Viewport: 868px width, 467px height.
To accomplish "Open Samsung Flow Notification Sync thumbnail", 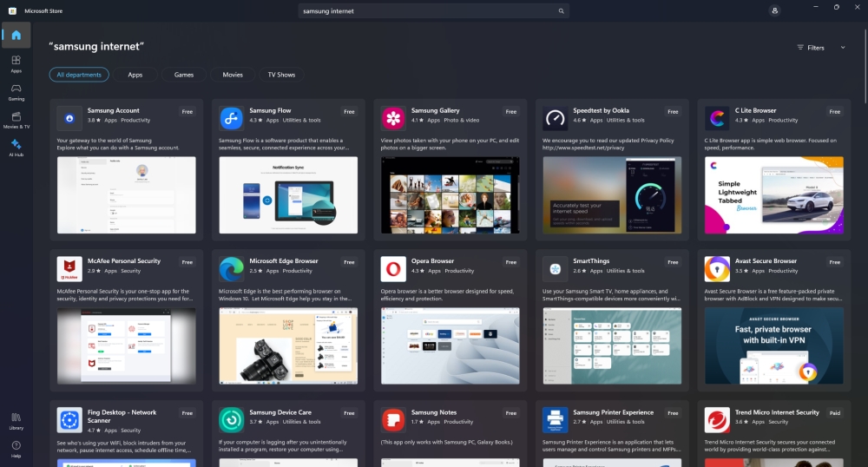I will click(x=288, y=194).
